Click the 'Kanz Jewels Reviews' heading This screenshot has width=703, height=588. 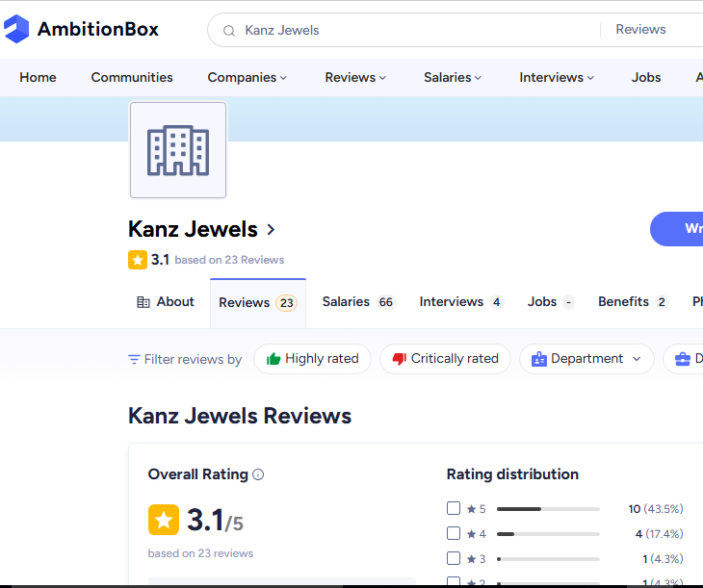[x=240, y=416]
